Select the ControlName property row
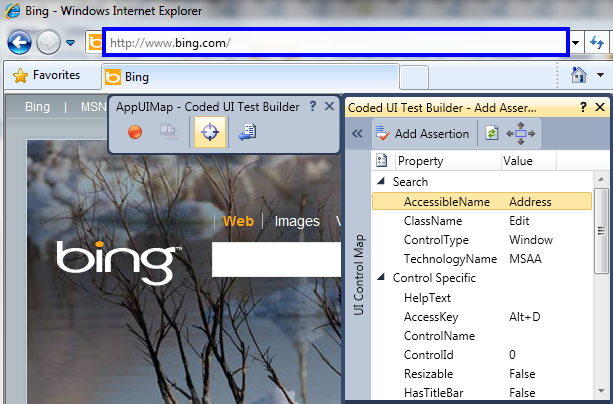The width and height of the screenshot is (613, 404). pyautogui.click(x=482, y=336)
